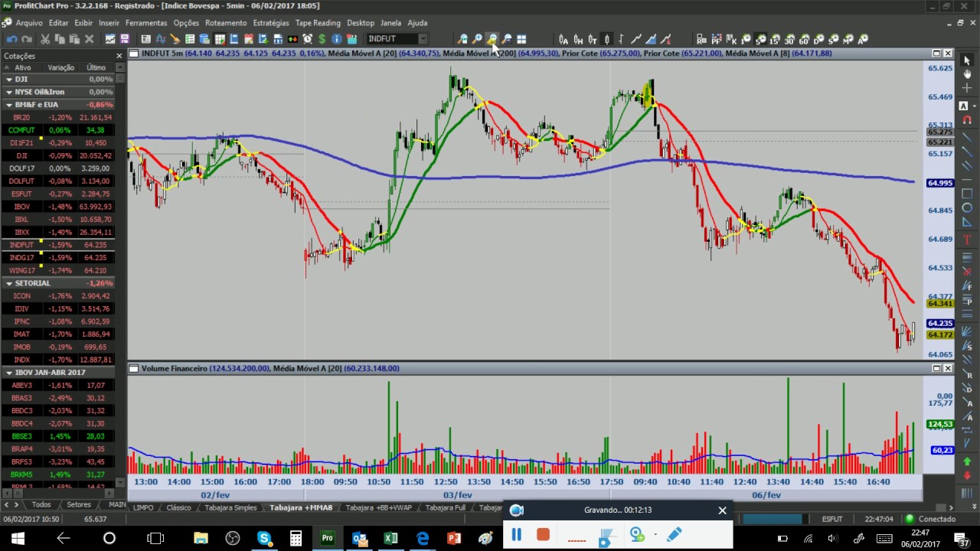Set the 60-minute timeframe icon

coord(804,39)
